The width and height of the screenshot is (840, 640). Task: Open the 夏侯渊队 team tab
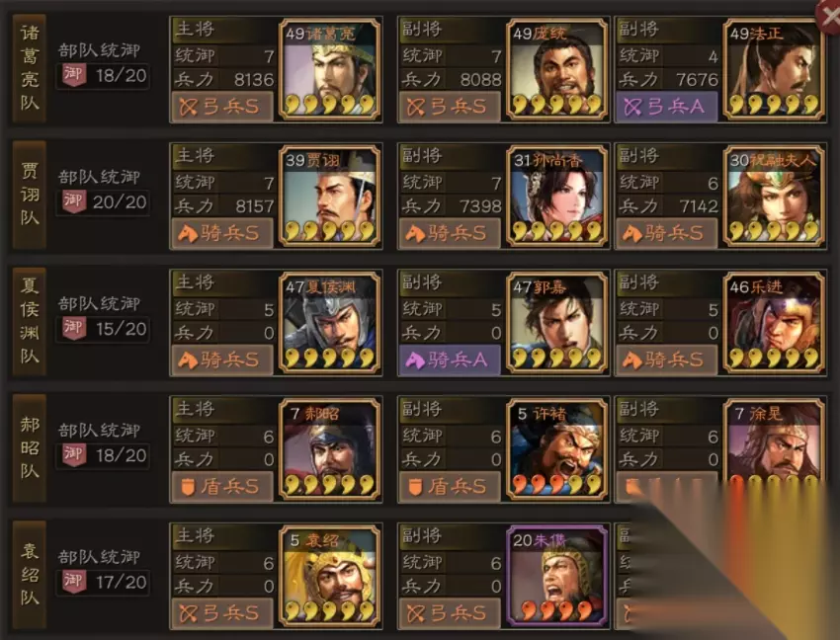[x=30, y=321]
